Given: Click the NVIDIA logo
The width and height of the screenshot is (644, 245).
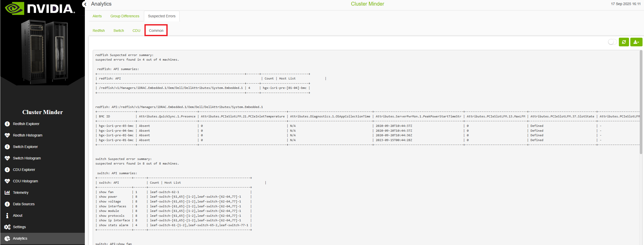Looking at the screenshot, I should [x=40, y=8].
